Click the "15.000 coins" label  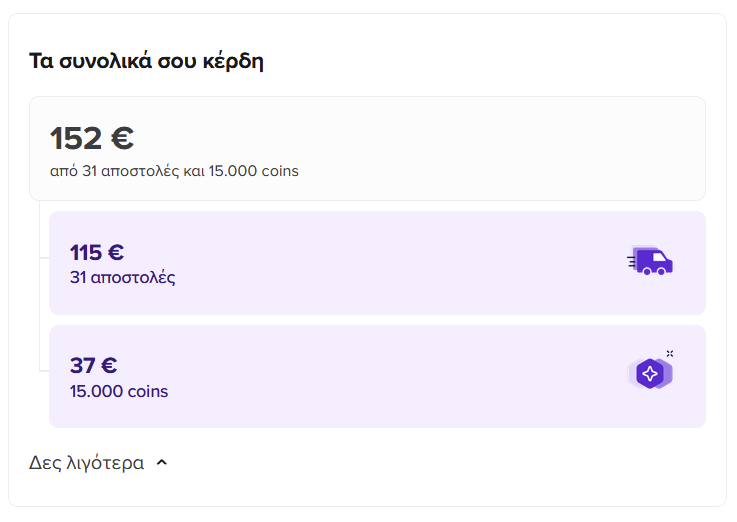(119, 391)
